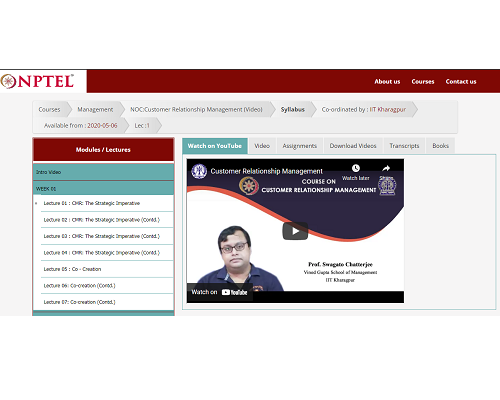This screenshot has width=500, height=400.
Task: Expand the Intro Video section
Action: point(103,172)
